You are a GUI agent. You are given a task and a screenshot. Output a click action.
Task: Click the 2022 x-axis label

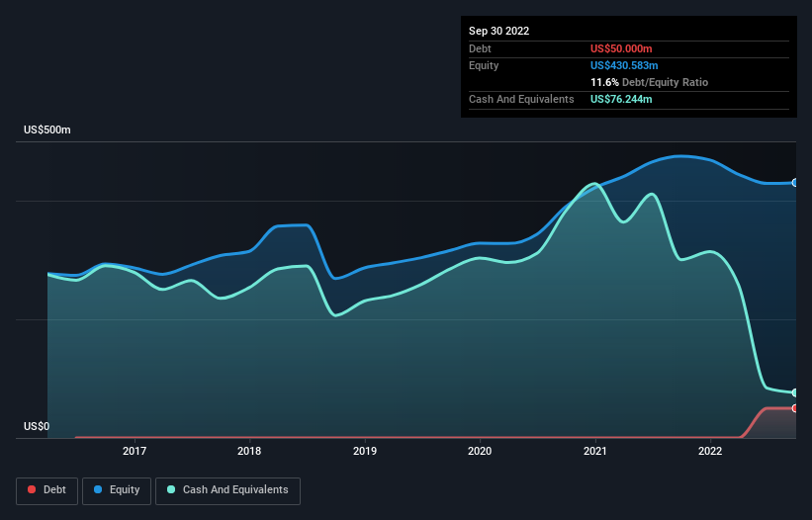coord(710,451)
